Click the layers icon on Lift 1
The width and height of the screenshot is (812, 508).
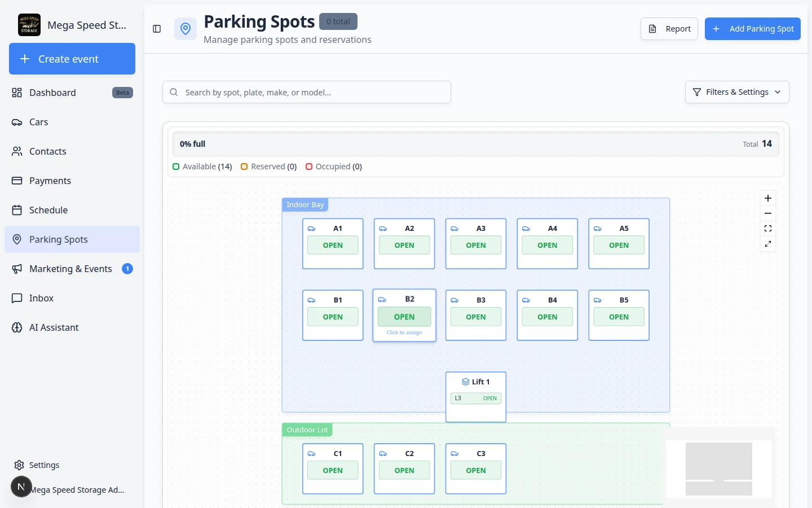click(x=466, y=382)
